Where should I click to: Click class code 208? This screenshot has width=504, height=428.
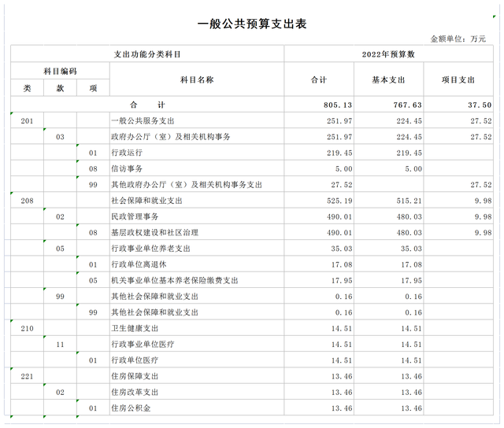tap(27, 201)
